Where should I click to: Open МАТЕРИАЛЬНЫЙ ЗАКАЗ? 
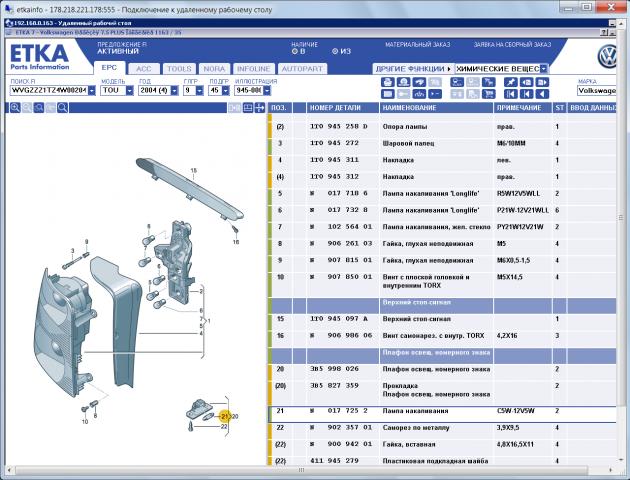point(417,45)
